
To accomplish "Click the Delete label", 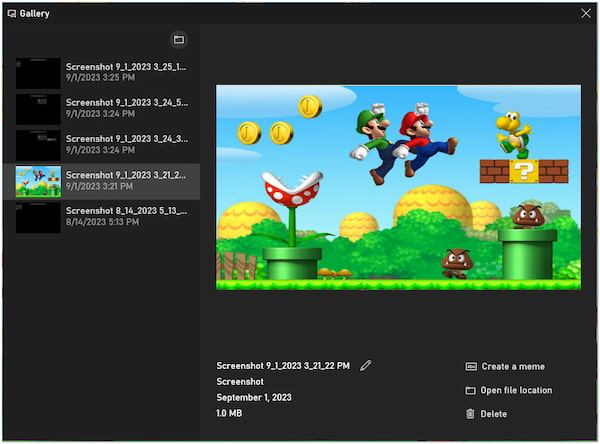I will (494, 414).
